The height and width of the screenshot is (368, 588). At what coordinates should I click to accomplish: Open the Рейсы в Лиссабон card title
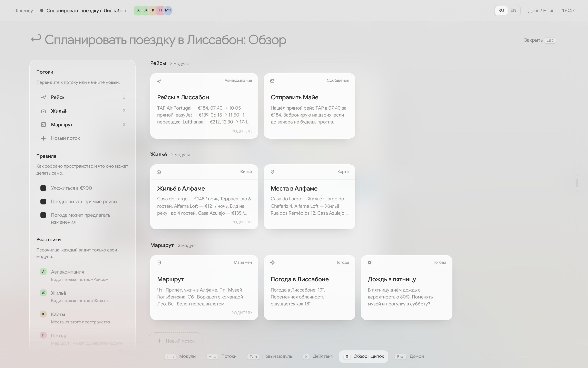pos(183,97)
